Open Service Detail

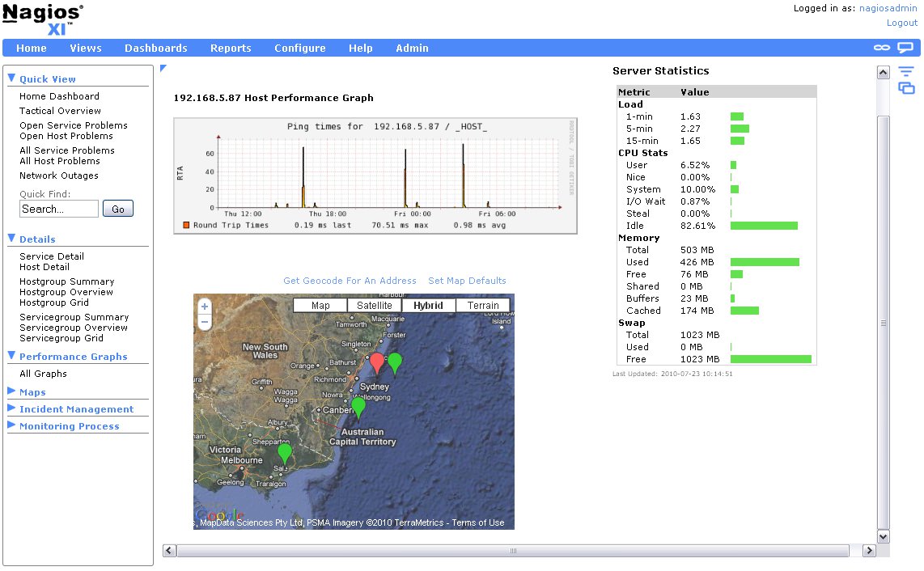pos(51,256)
